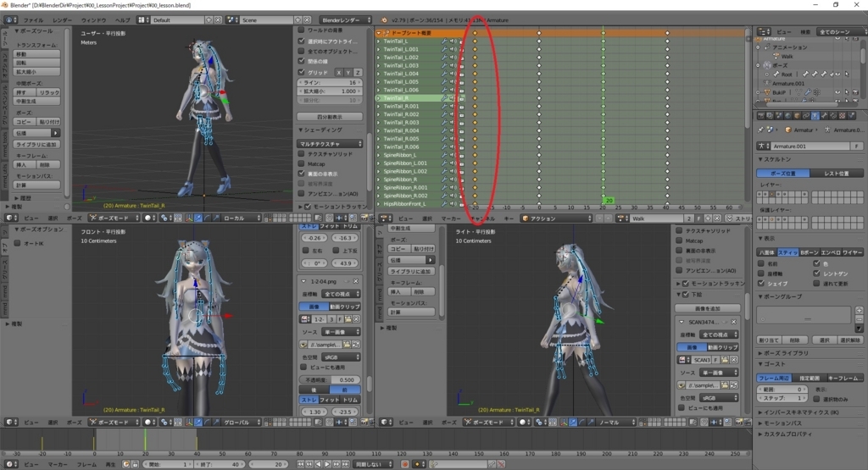Click the play animation button

pos(327,464)
